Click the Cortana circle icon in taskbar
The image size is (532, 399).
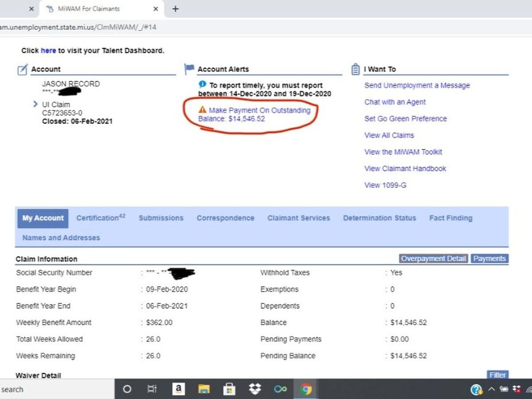[x=127, y=389]
